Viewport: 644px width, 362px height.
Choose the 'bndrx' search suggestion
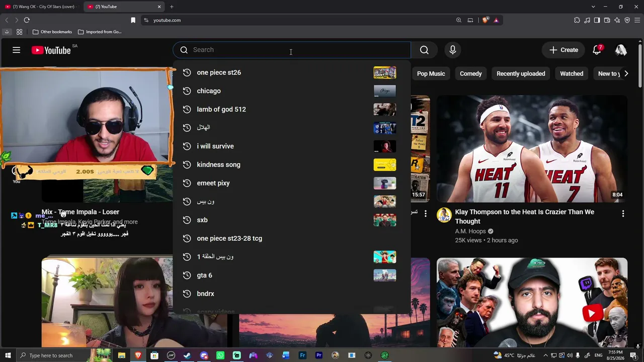[292, 294]
